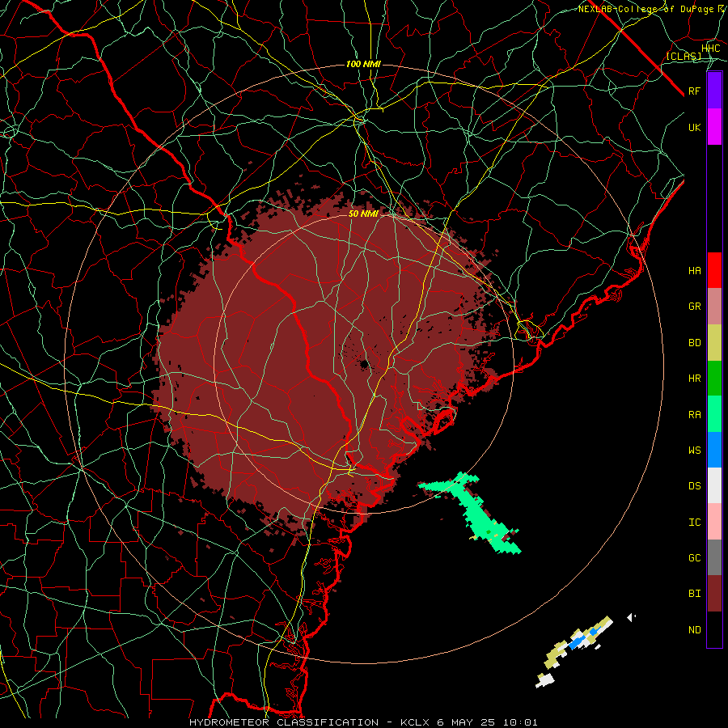Viewport: 728px width, 728px height.
Task: Pick the mint green RA legend swatch
Action: tap(714, 414)
